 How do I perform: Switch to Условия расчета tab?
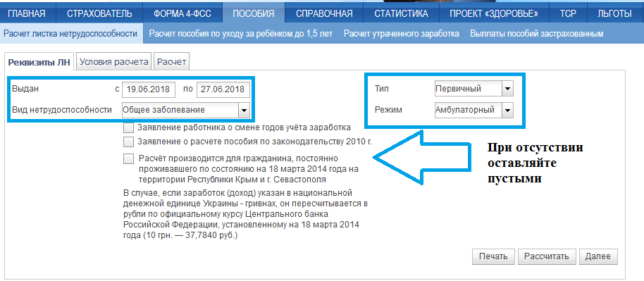(x=113, y=62)
